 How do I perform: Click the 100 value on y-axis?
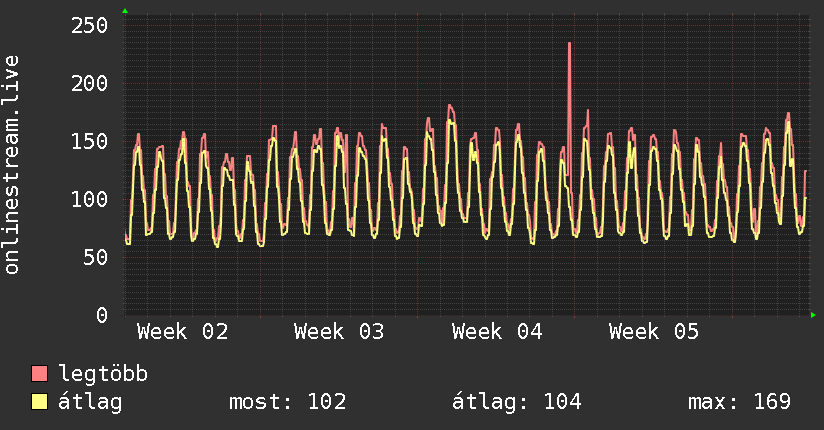click(x=88, y=199)
